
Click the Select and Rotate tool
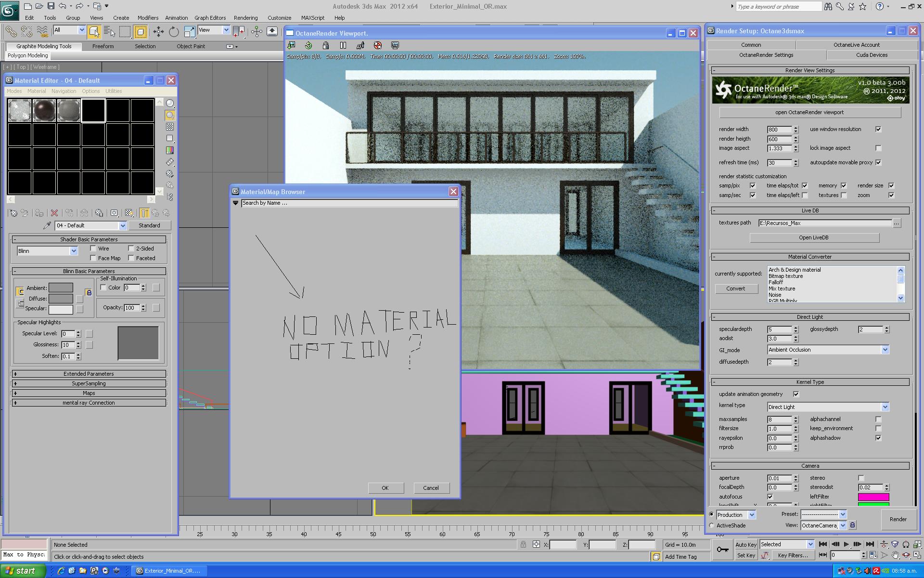[x=174, y=32]
